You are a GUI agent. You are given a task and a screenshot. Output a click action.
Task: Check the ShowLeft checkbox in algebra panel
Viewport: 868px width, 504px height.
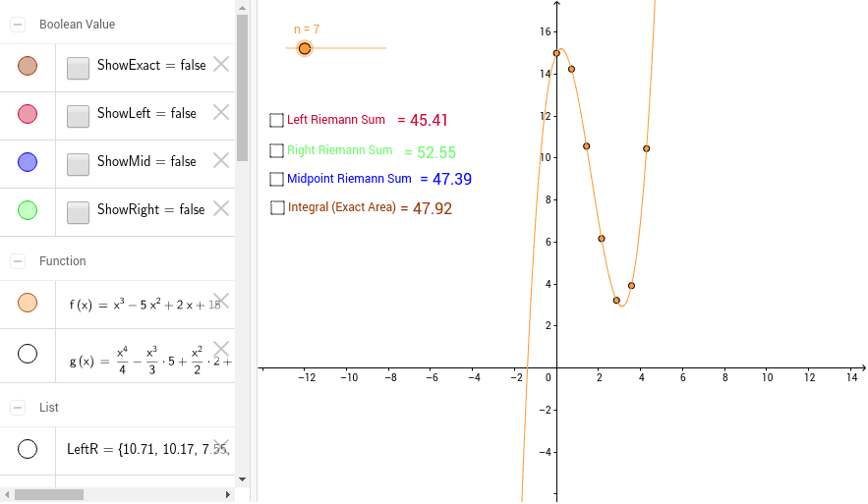(78, 116)
